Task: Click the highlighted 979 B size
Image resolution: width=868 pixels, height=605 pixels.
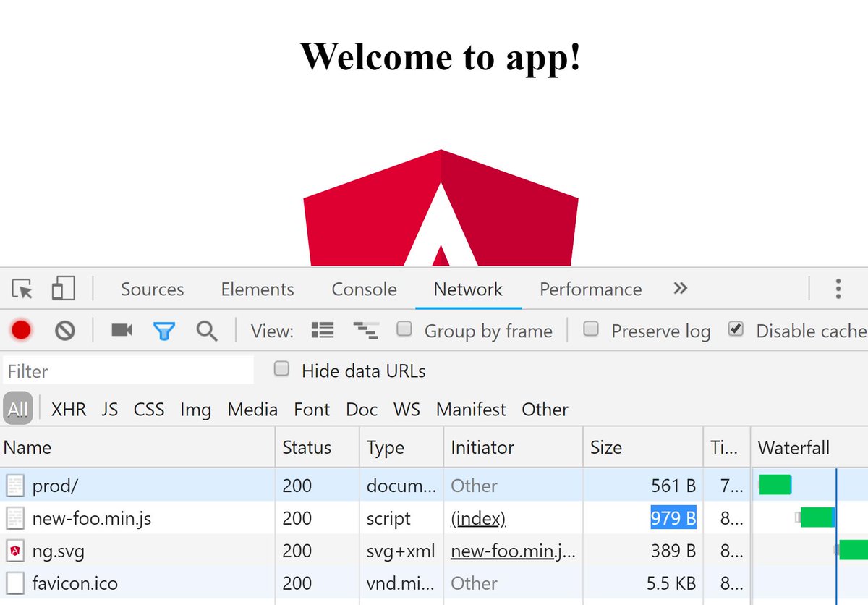Action: (673, 518)
